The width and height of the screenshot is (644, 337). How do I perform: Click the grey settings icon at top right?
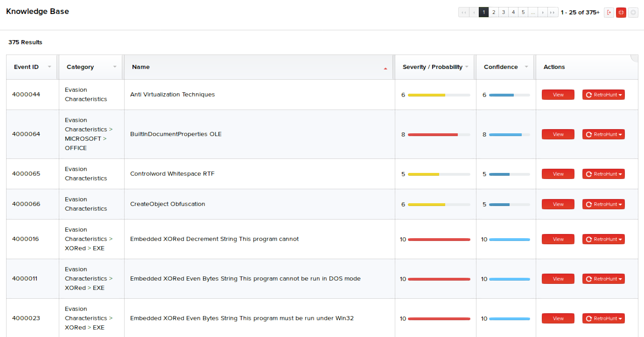(633, 13)
